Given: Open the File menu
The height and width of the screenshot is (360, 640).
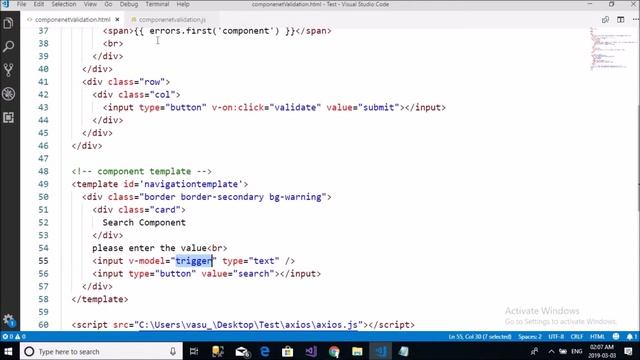Looking at the screenshot, I should point(21,4).
